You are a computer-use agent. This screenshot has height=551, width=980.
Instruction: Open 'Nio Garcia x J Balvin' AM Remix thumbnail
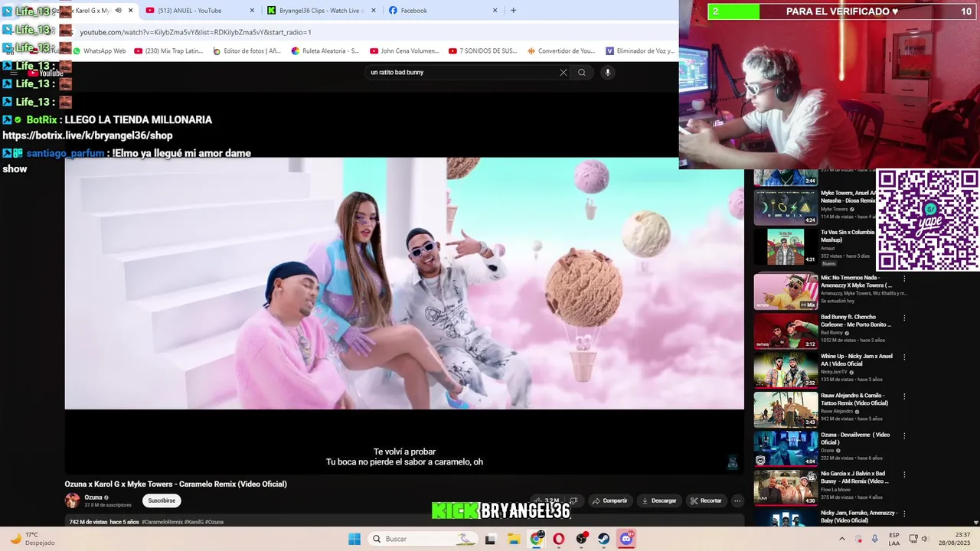(x=786, y=488)
